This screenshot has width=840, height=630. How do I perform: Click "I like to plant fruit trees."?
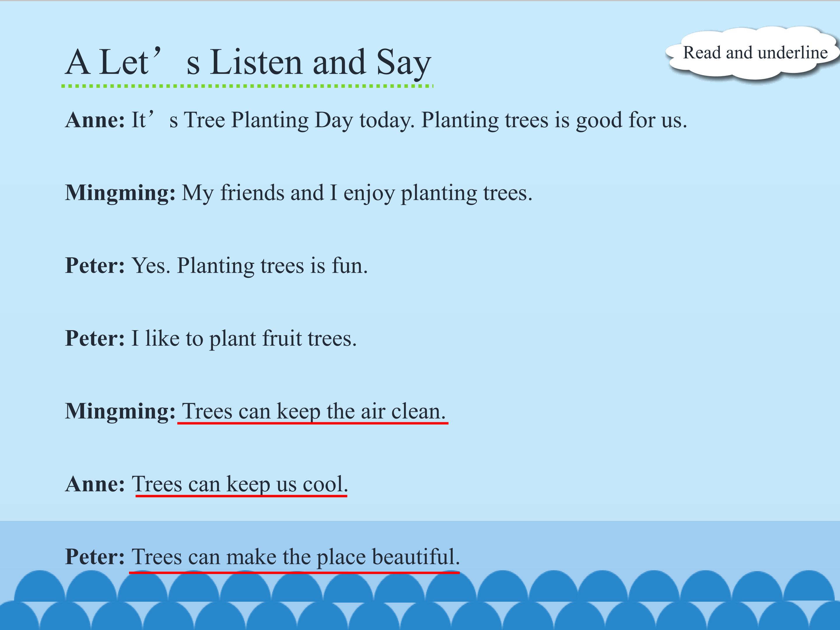point(244,338)
